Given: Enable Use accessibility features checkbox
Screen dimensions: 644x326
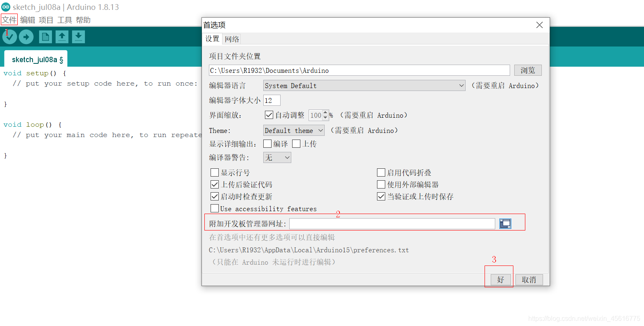Looking at the screenshot, I should tap(215, 208).
